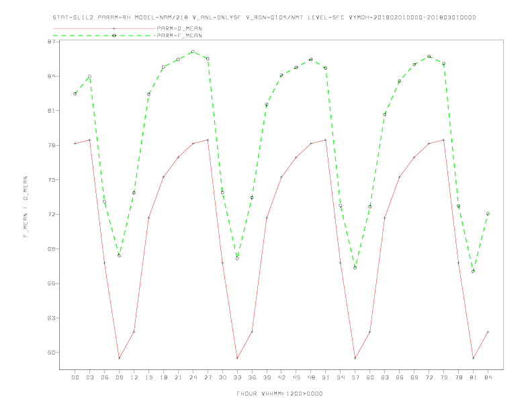
Task: Click the 18 forecast hour tick label
Action: pos(163,377)
